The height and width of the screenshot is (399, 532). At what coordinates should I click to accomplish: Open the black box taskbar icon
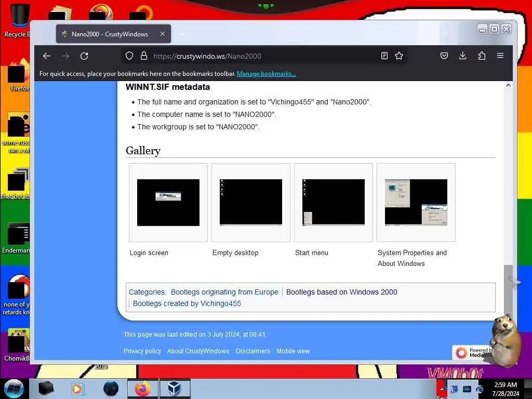click(x=46, y=389)
